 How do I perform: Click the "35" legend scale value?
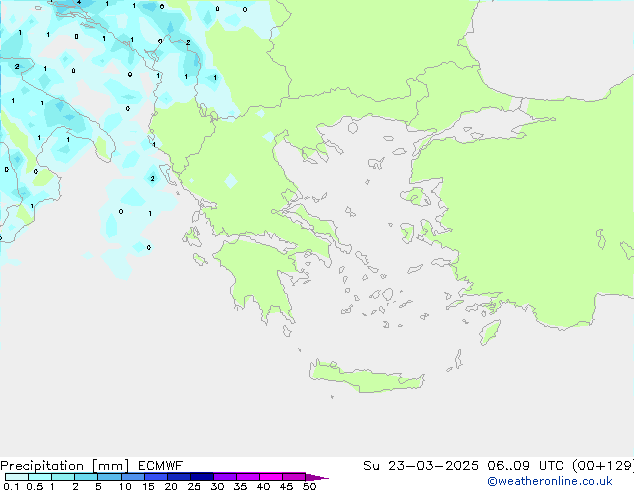240,486
